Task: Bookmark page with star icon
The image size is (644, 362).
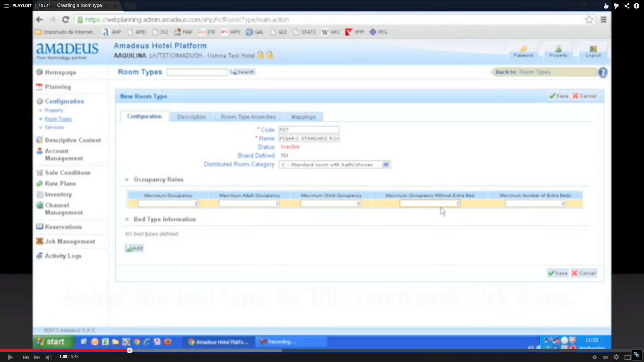Action: (x=589, y=20)
